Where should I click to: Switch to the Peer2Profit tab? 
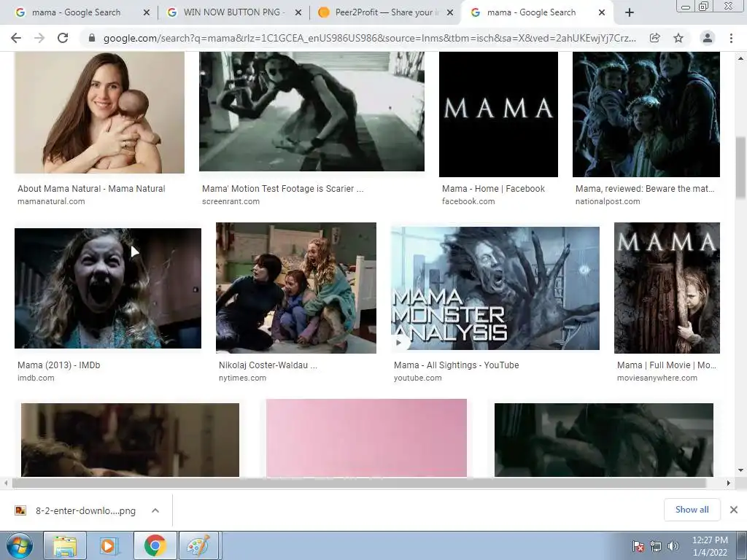point(385,13)
